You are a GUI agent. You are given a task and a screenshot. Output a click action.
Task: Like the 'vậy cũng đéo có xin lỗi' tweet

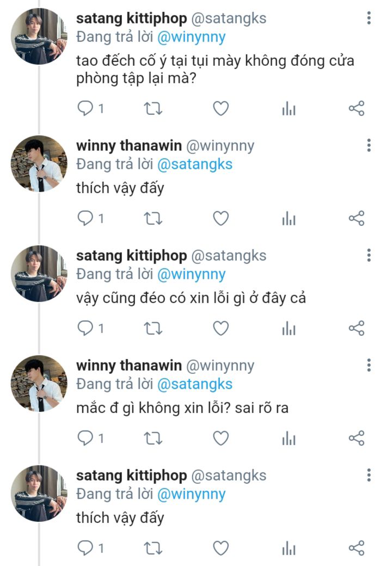[x=220, y=329]
